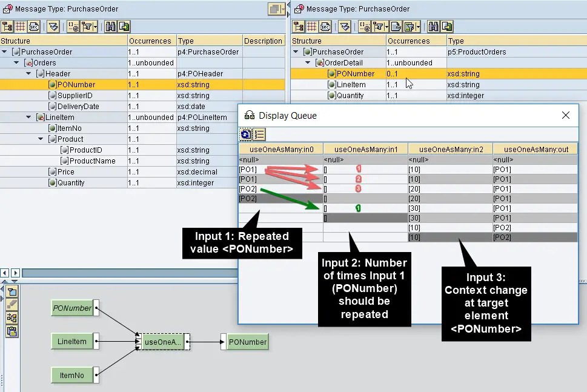
Task: Open the tabular grid view of the structure
Action: pyautogui.click(x=20, y=27)
